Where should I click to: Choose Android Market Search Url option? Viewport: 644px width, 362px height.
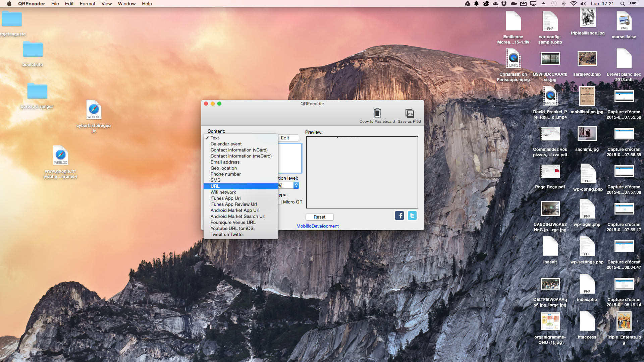241,216
